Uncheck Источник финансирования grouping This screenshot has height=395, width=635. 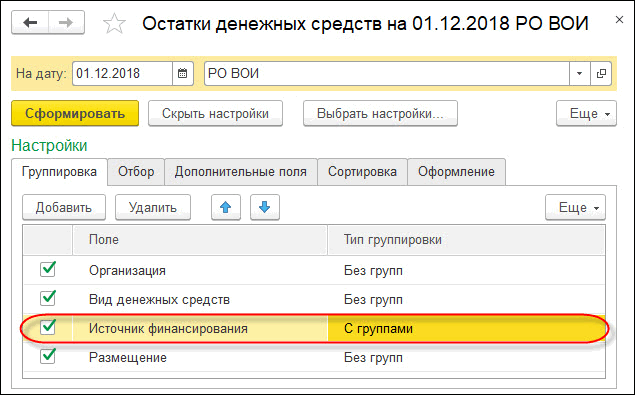[48, 327]
